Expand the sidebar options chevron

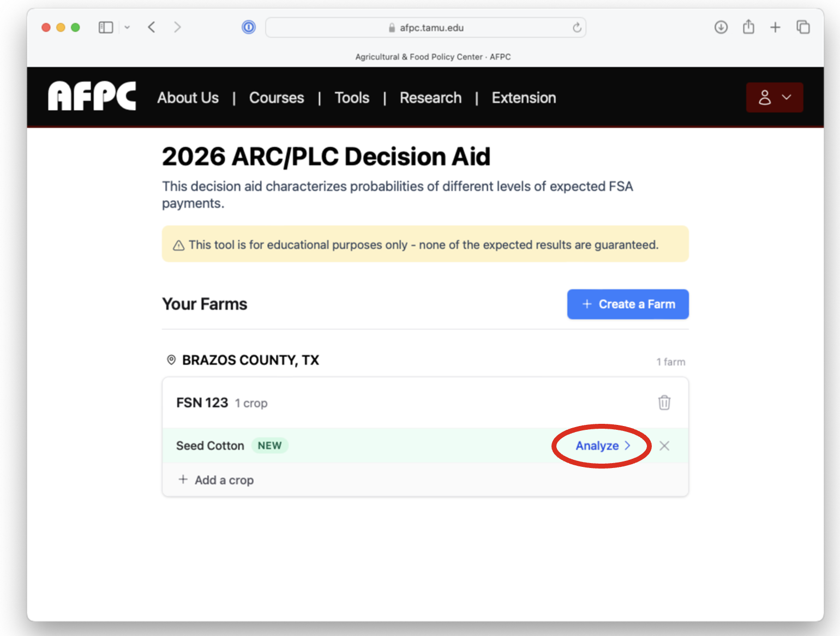(127, 27)
